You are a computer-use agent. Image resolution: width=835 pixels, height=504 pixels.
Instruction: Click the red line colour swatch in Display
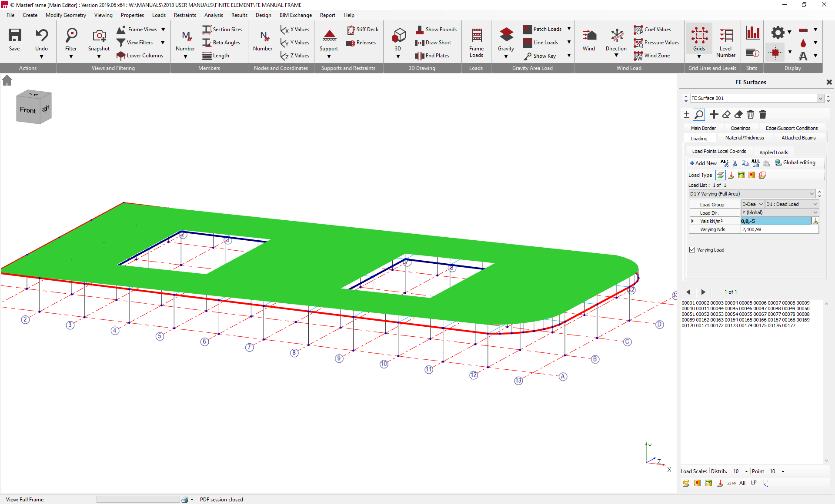(803, 30)
